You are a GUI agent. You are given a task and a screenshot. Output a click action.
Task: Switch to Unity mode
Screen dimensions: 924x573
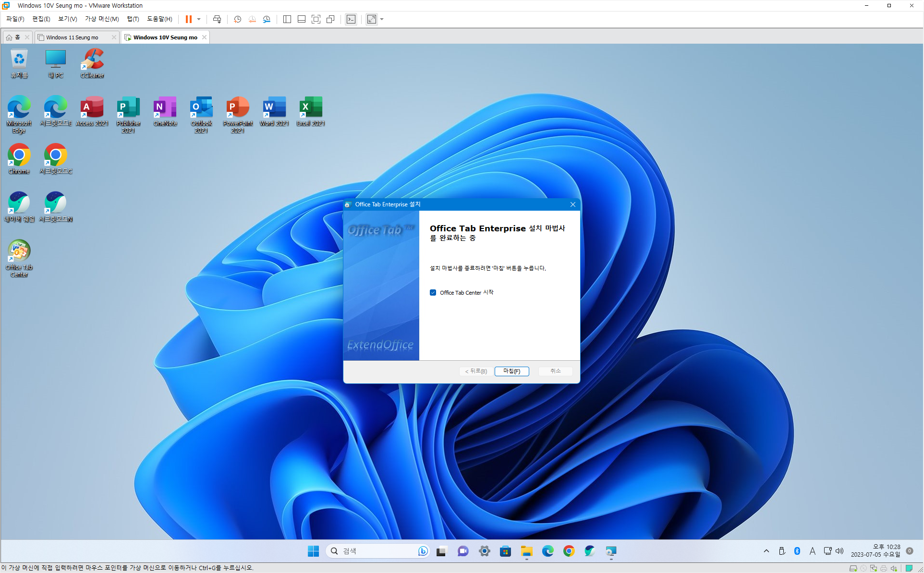(x=330, y=19)
